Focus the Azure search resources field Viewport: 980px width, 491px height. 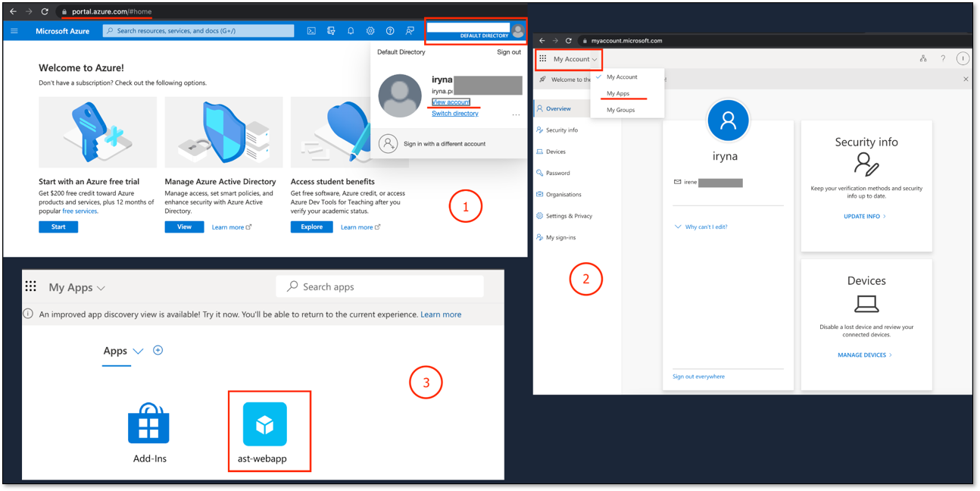(198, 31)
